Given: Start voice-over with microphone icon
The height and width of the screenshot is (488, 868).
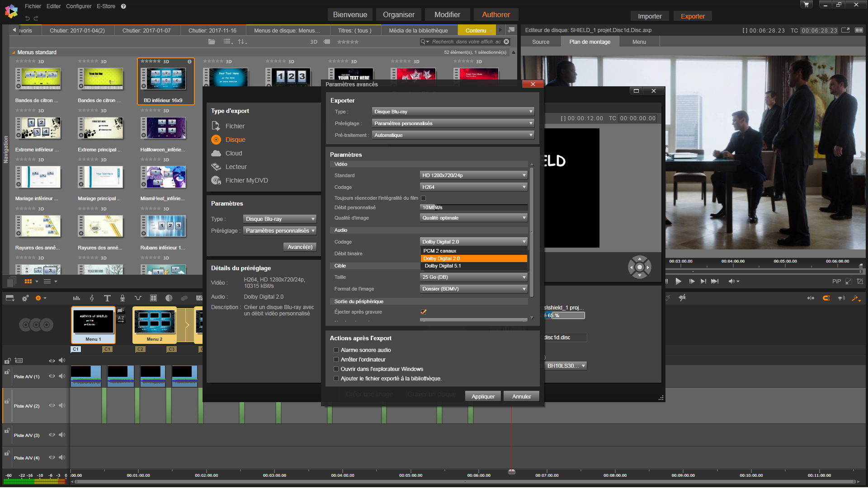Looking at the screenshot, I should click(122, 298).
